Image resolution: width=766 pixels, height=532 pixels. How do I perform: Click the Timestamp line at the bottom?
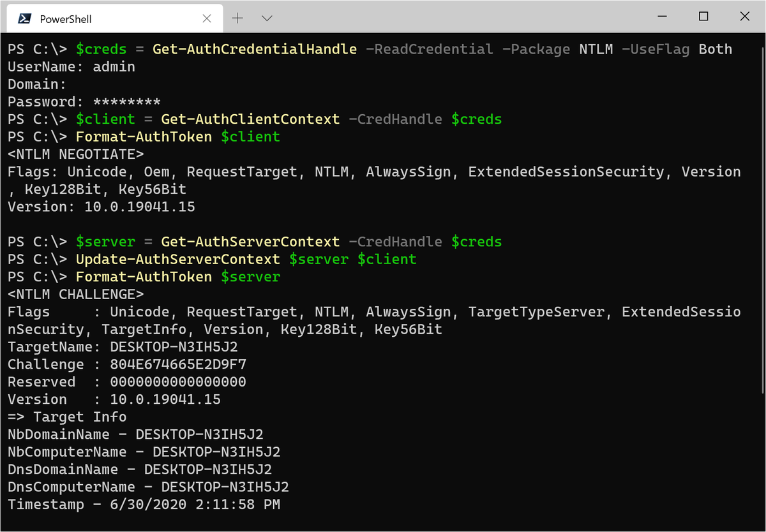point(144,504)
